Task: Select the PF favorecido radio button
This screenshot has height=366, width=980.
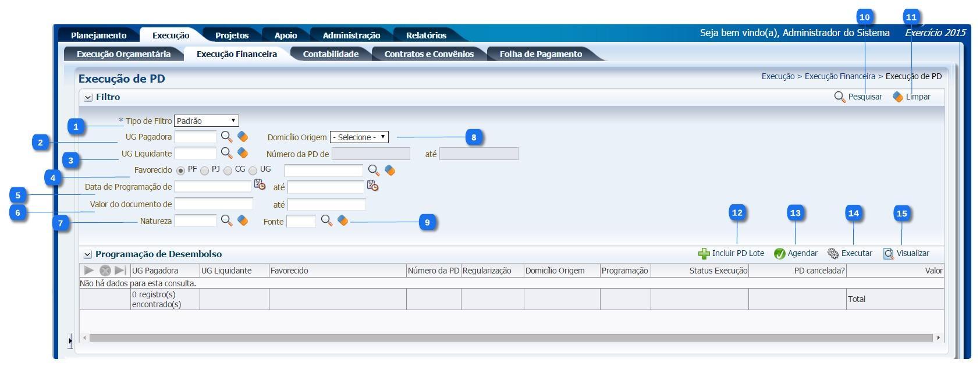Action: [181, 170]
